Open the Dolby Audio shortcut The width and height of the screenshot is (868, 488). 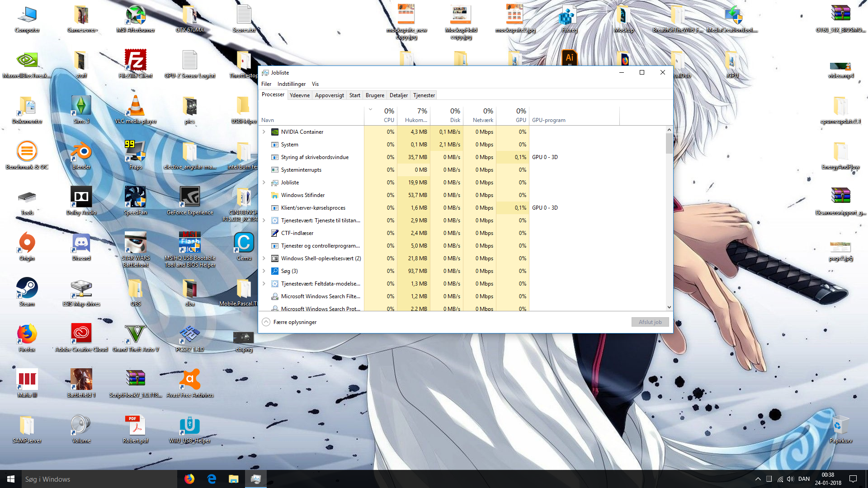click(x=81, y=201)
